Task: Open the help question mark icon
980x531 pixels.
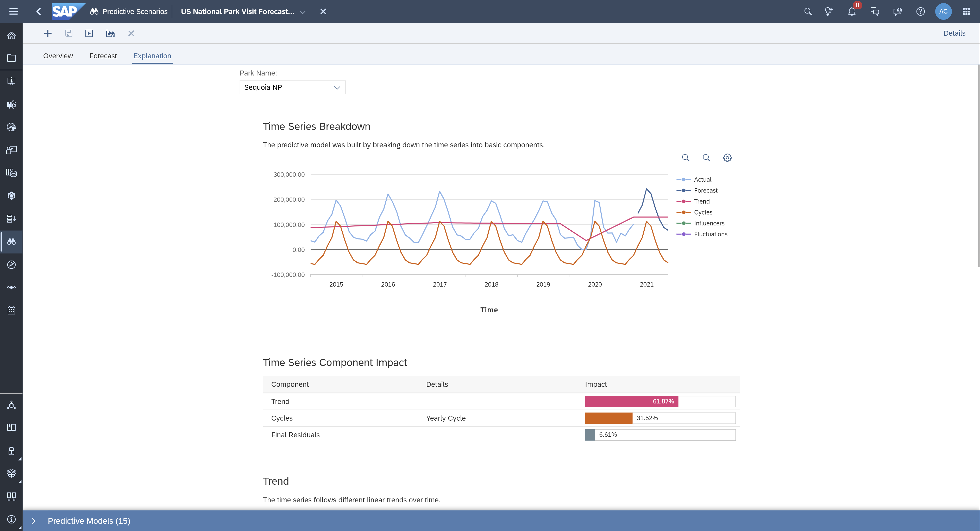Action: coord(920,11)
